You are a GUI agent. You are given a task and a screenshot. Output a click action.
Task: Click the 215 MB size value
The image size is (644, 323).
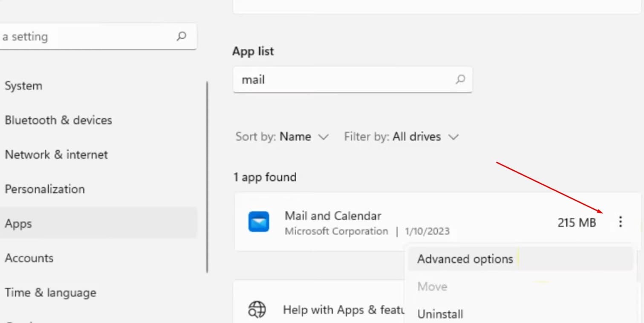pos(577,222)
